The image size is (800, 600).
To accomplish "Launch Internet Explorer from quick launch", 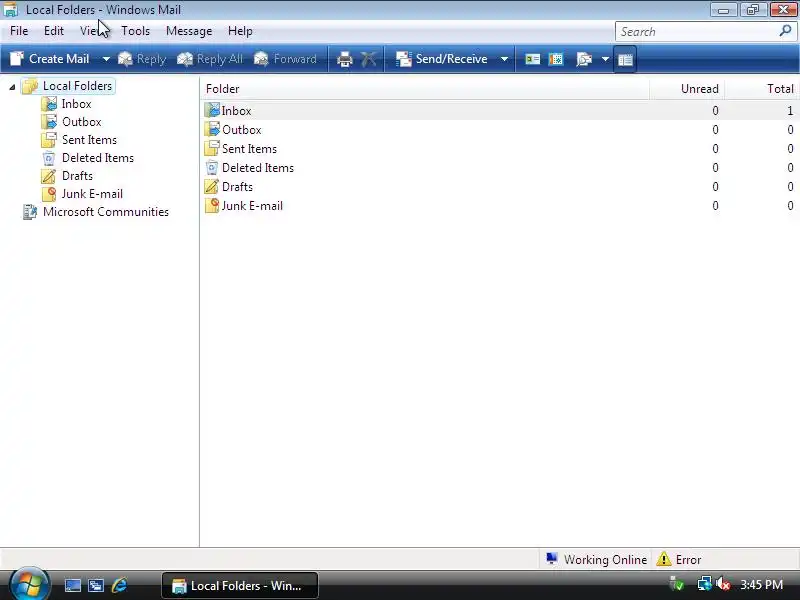I will (x=119, y=585).
